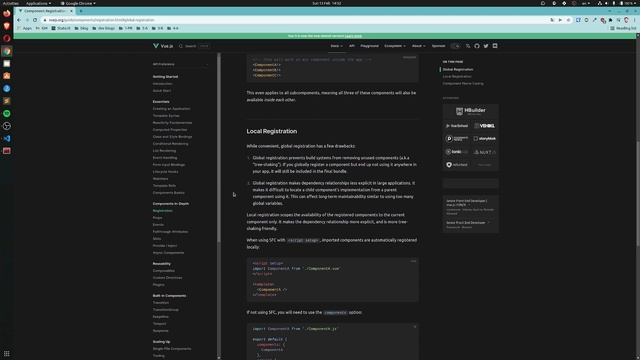Open Form Input Bindings sidebar link
The height and width of the screenshot is (360, 640).
pyautogui.click(x=169, y=164)
